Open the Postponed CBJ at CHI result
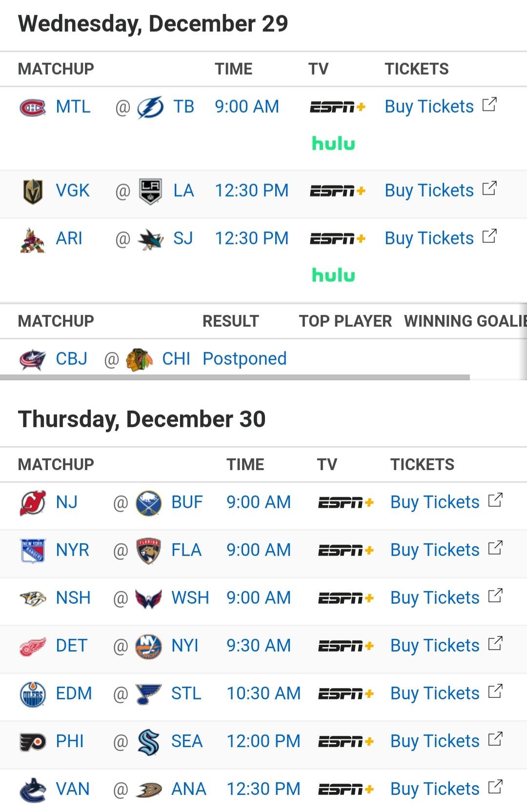527x812 pixels. (244, 358)
